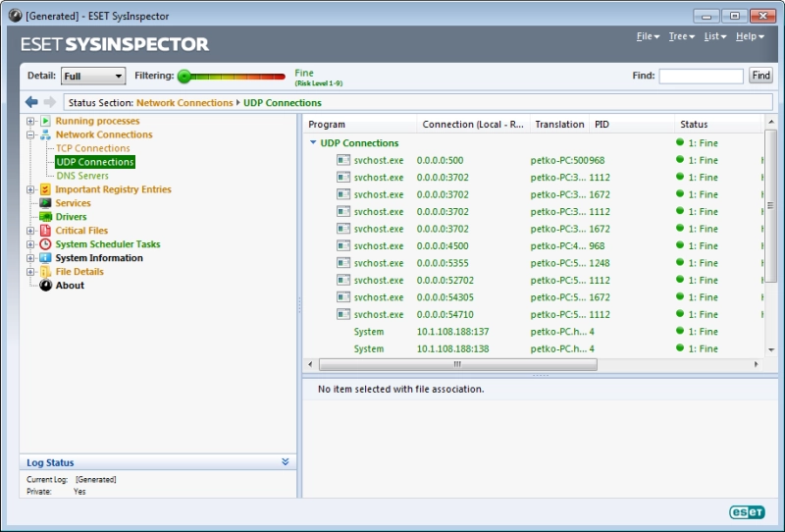Sort by Connection (Local - R... column header

473,125
